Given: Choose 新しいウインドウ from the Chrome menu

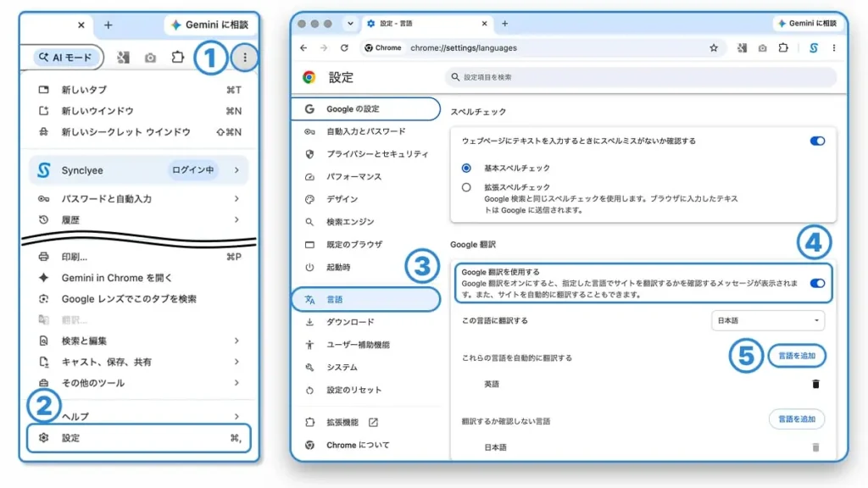Looking at the screenshot, I should click(x=140, y=111).
